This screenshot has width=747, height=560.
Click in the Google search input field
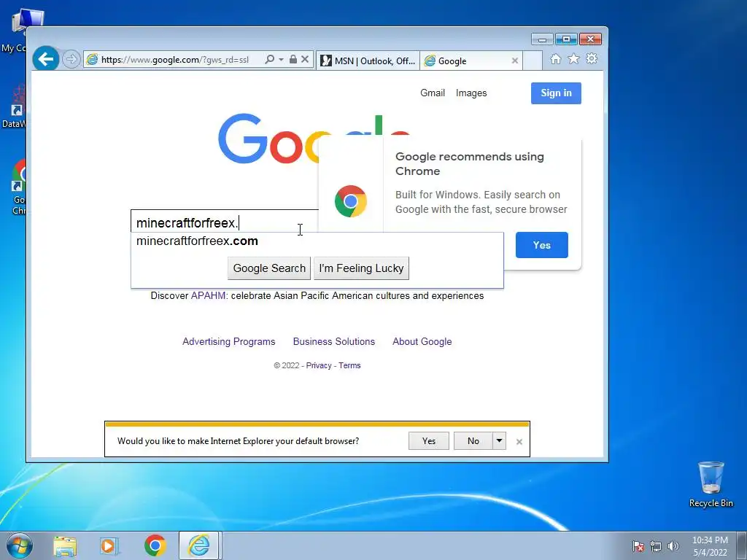coord(225,222)
